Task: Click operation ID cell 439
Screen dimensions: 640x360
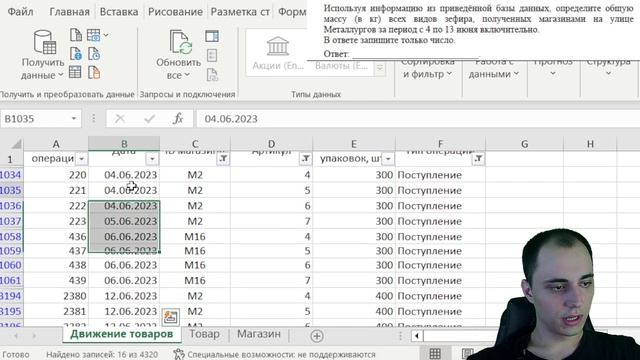Action: (x=56, y=280)
